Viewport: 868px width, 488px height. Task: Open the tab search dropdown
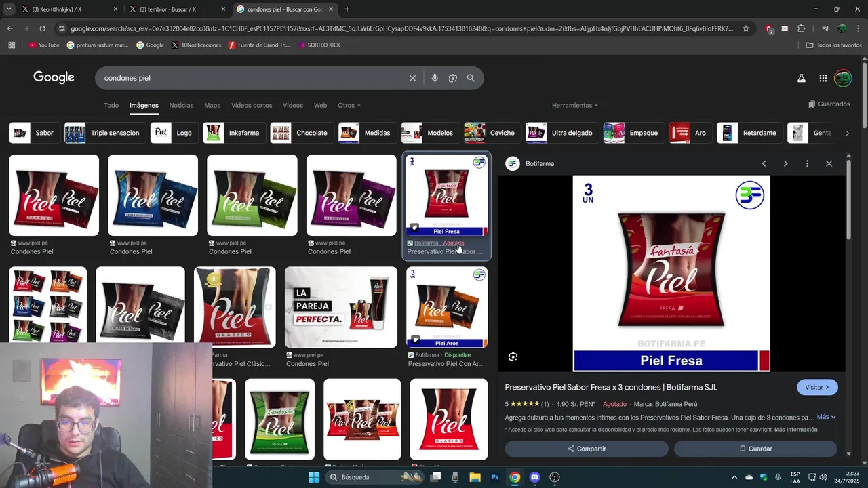tap(9, 9)
